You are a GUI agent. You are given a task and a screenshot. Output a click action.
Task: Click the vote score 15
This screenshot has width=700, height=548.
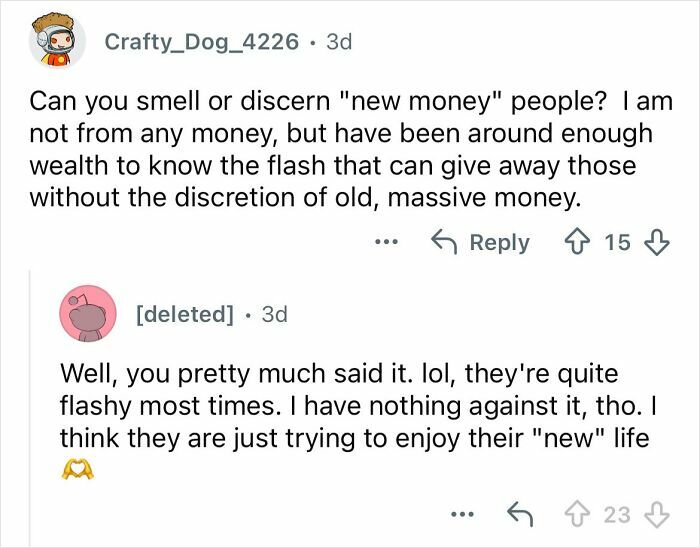tap(617, 242)
